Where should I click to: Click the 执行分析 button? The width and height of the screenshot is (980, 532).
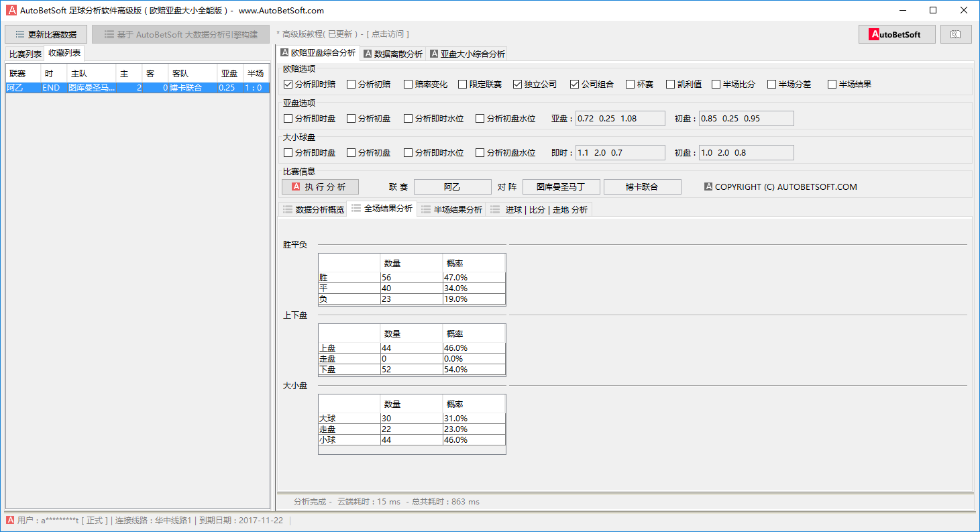point(320,187)
